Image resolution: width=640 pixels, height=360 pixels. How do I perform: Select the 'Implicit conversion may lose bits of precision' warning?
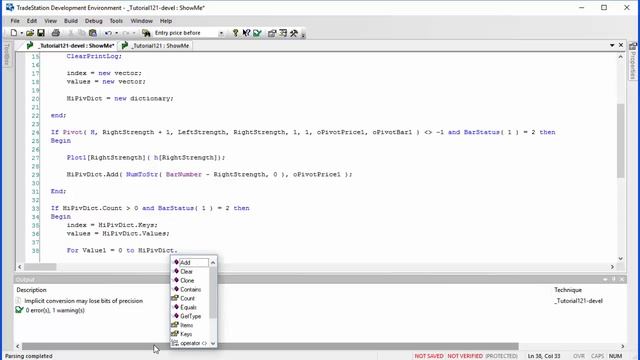pyautogui.click(x=84, y=301)
